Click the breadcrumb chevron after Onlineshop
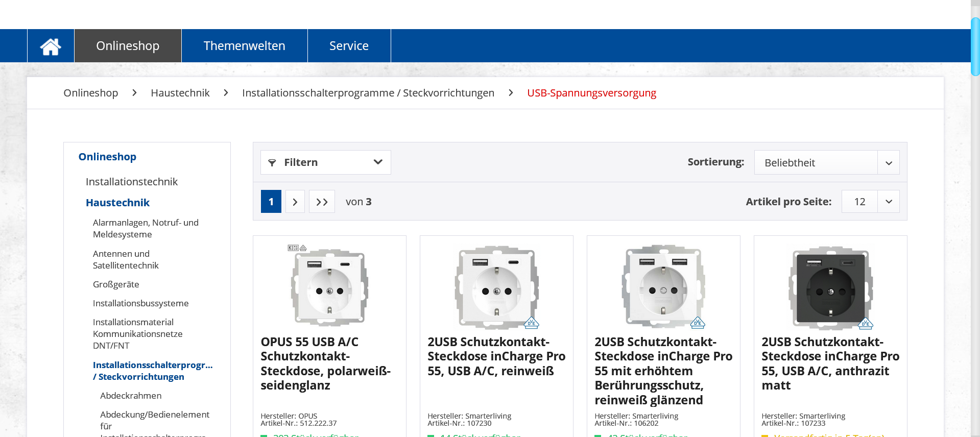Image resolution: width=980 pixels, height=437 pixels. [x=134, y=93]
